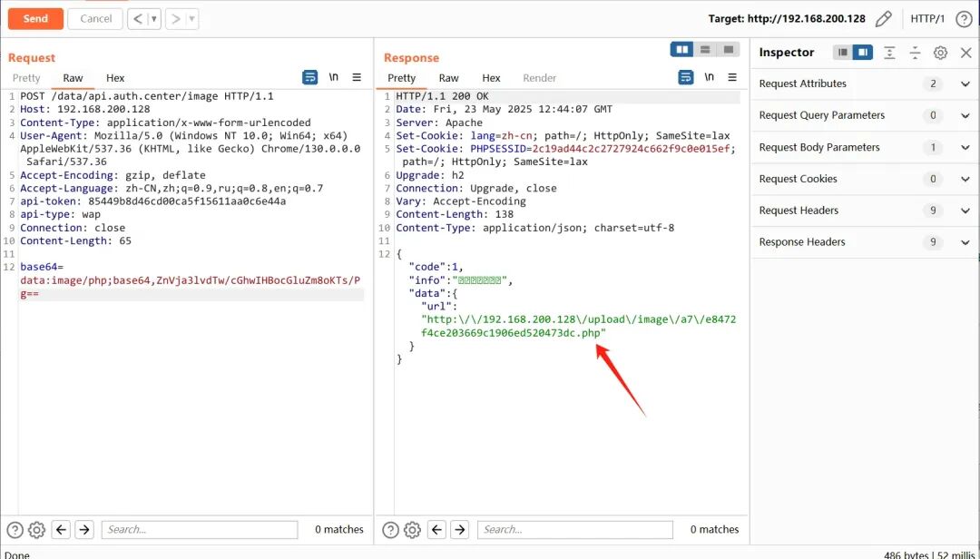Switch Response view to Raw tab

[448, 78]
